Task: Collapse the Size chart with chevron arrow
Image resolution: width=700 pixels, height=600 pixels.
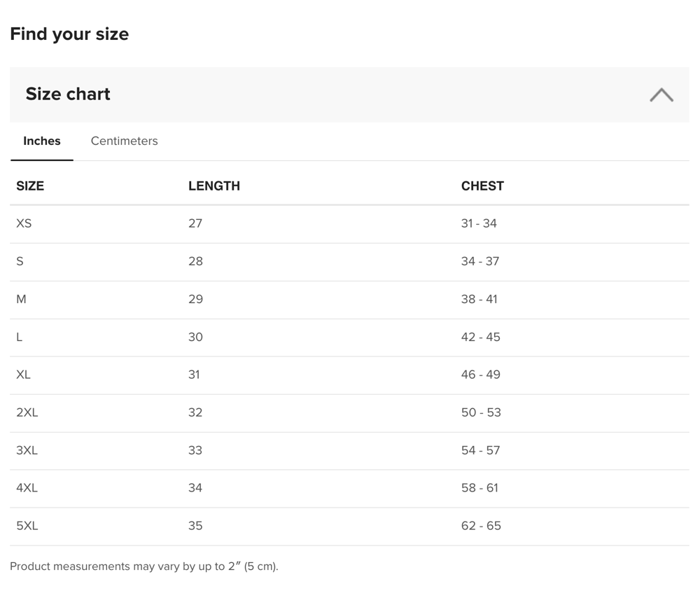Action: [x=661, y=95]
